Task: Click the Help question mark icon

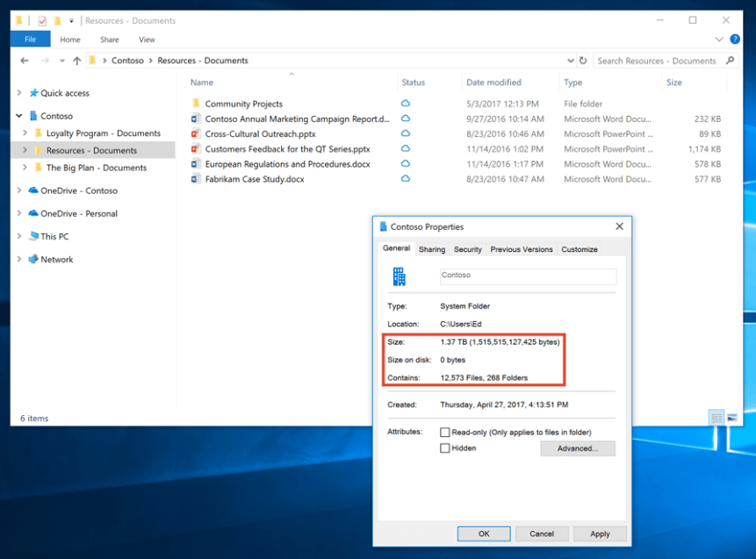Action: click(735, 39)
